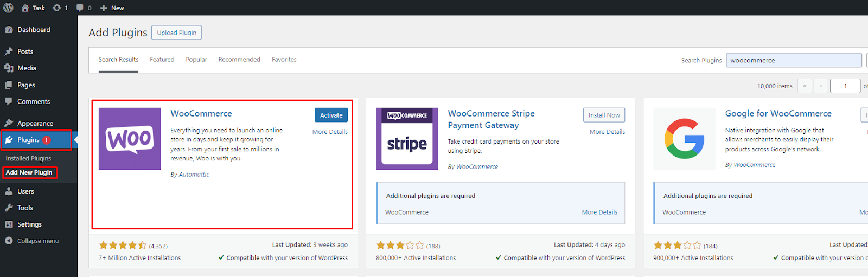868x277 pixels.
Task: Collapse the admin sidebar menu
Action: (x=38, y=241)
